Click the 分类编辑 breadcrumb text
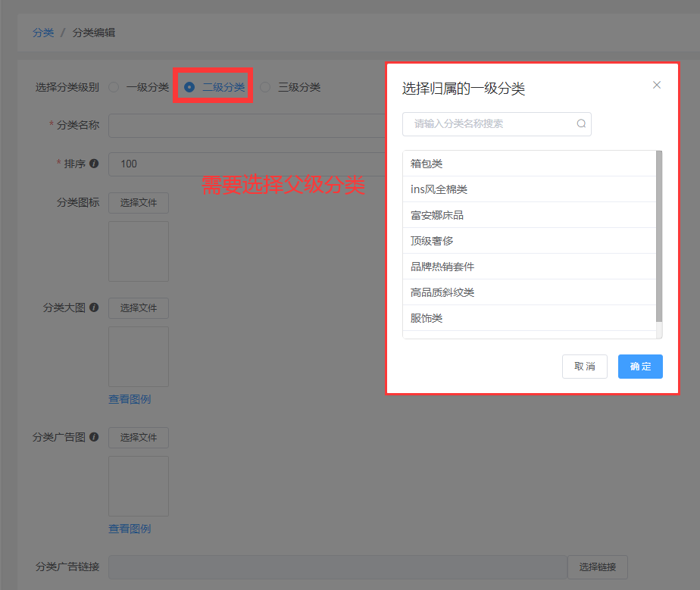 click(x=94, y=33)
